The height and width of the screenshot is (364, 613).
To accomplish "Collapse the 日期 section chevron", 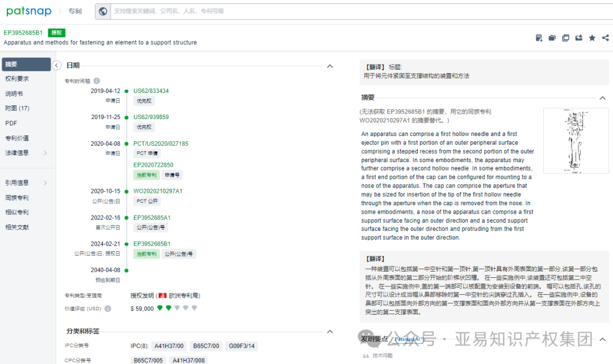I will 330,66.
